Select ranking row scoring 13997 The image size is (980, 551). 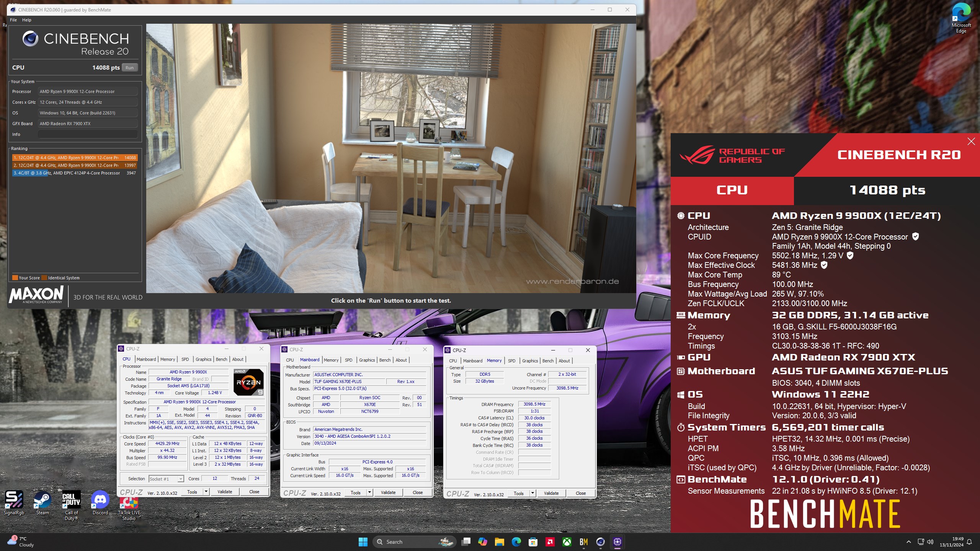74,165
